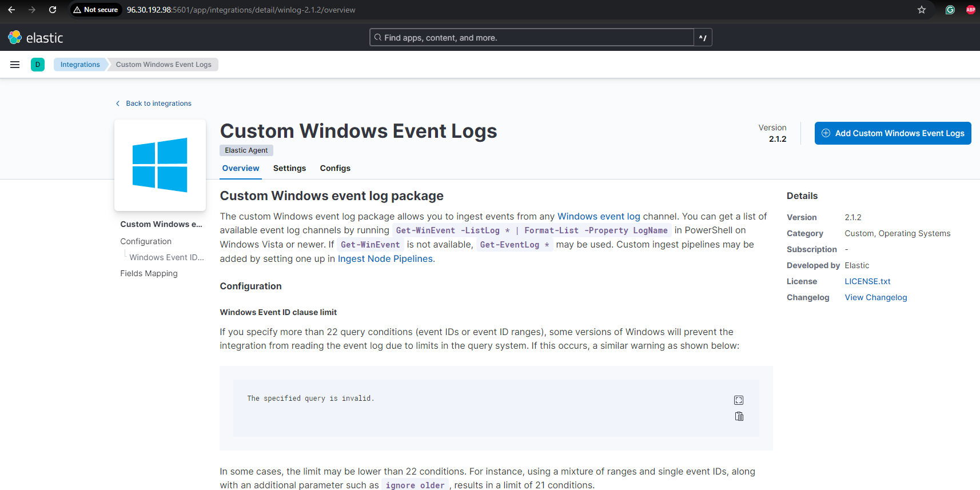980x490 pixels.
Task: Click the Elastic logo
Action: [35, 38]
